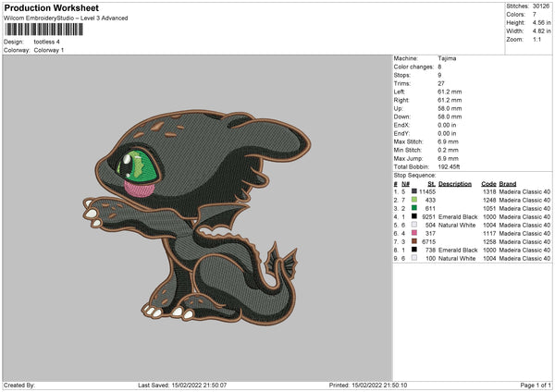
Task: Select the Height value '4.56 in'
Action: (541, 22)
